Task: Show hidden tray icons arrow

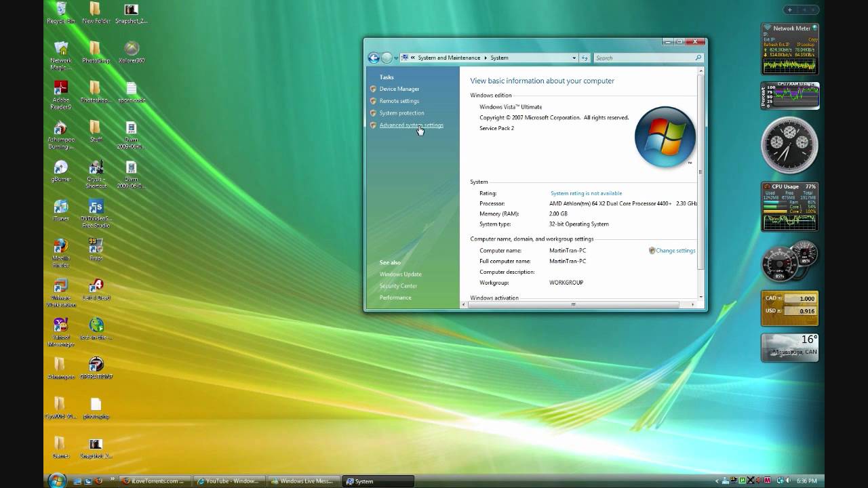Action: click(x=716, y=481)
